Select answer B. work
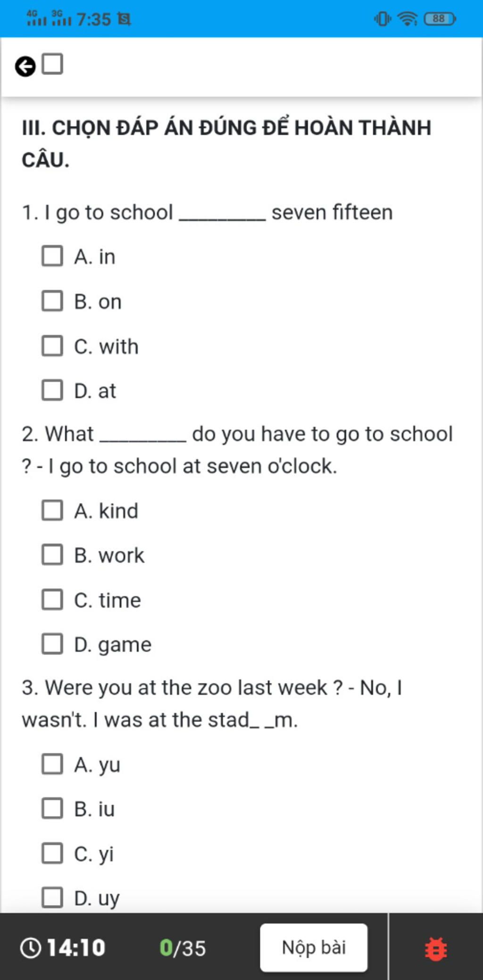The width and height of the screenshot is (483, 980). tap(52, 555)
